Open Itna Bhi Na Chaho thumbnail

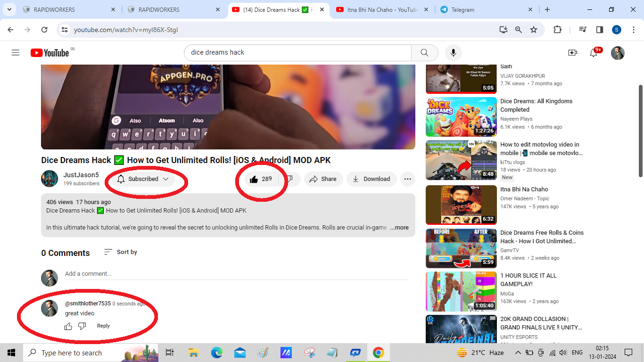[x=461, y=205]
